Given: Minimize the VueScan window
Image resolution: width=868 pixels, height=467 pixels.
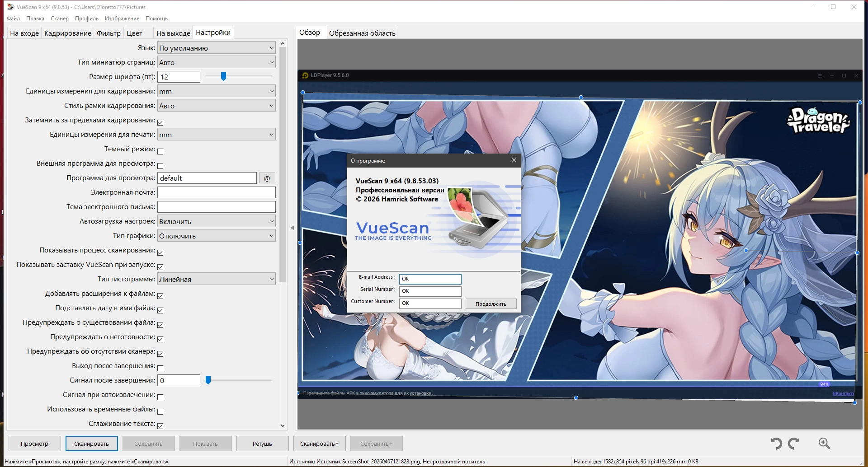Looking at the screenshot, I should tap(813, 7).
